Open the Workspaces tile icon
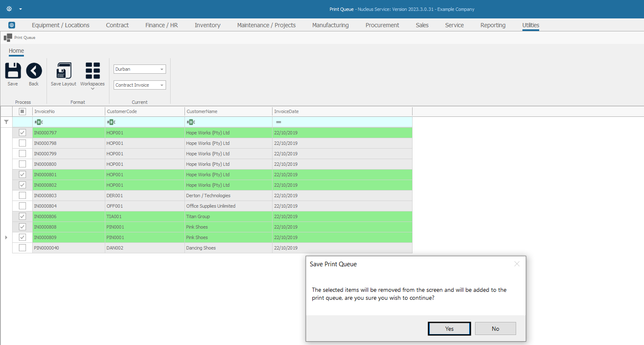Viewport: 644px width, 345px height. pos(93,70)
